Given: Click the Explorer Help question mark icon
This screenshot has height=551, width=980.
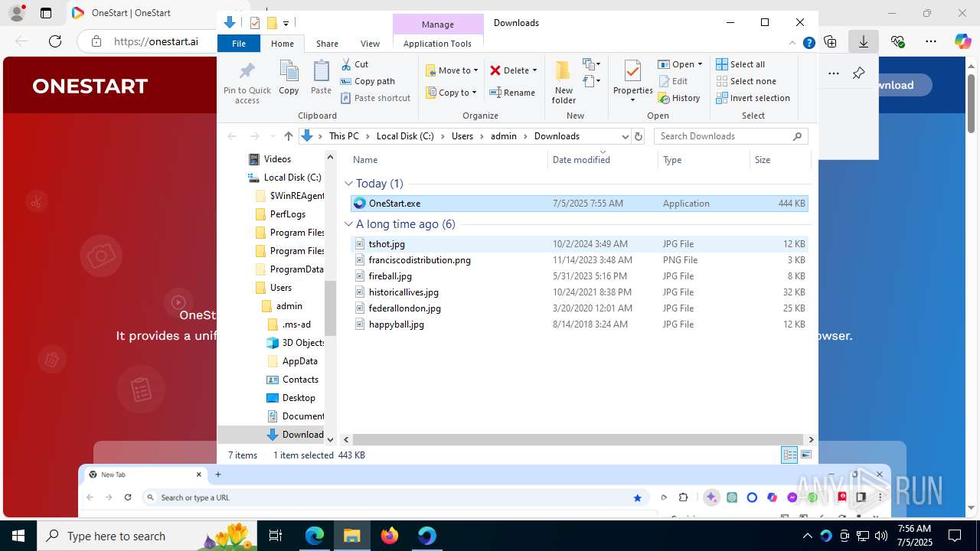Looking at the screenshot, I should click(808, 44).
